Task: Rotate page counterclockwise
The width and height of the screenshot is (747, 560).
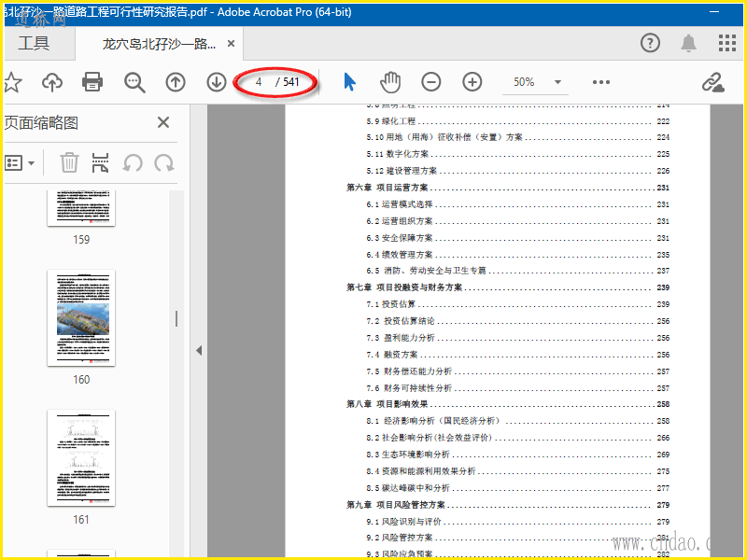Action: pos(133,162)
